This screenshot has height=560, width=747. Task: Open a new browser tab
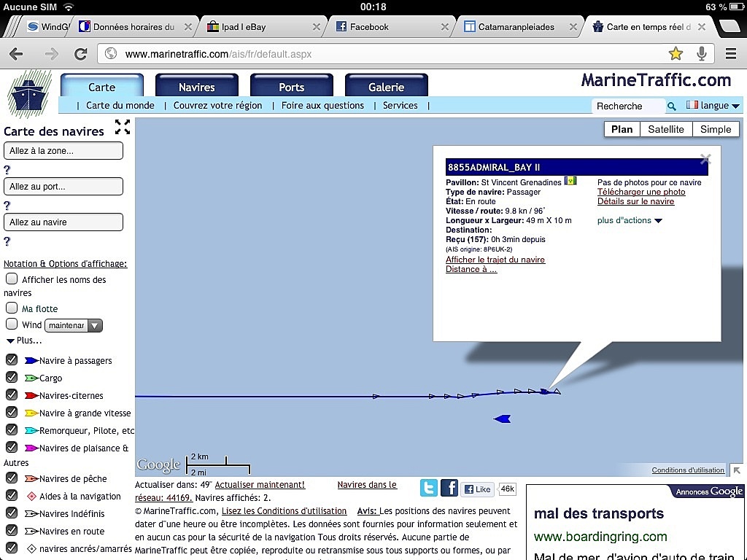tap(729, 27)
